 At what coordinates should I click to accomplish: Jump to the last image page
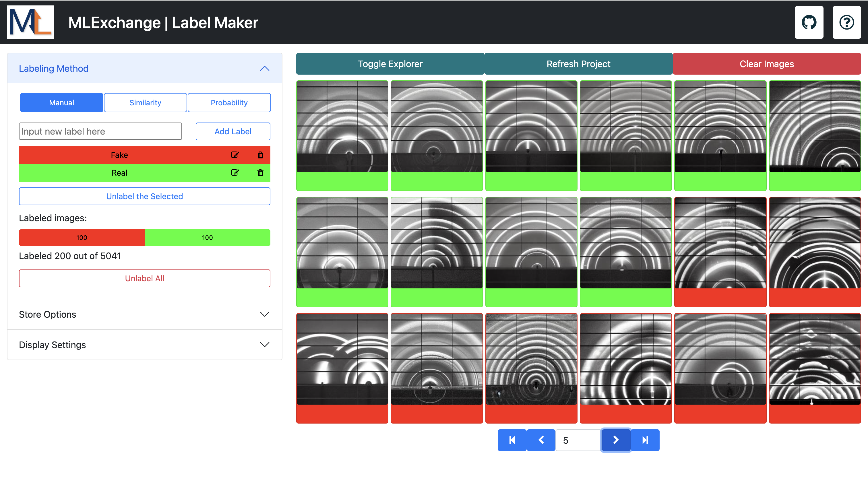pos(645,440)
